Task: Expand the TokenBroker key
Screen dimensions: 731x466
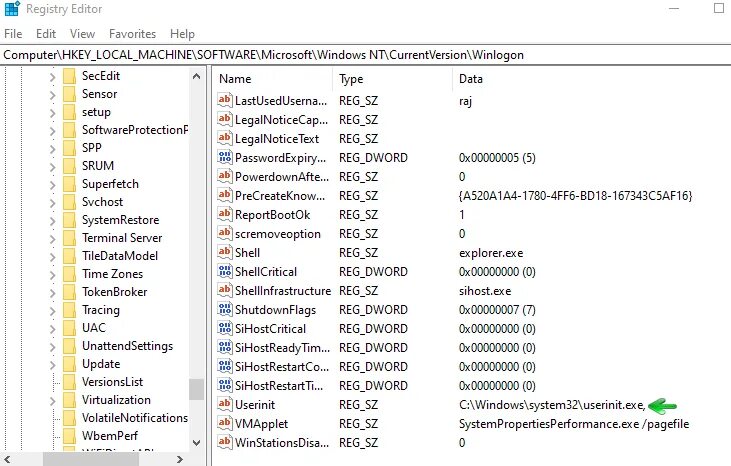Action: pyautogui.click(x=52, y=293)
